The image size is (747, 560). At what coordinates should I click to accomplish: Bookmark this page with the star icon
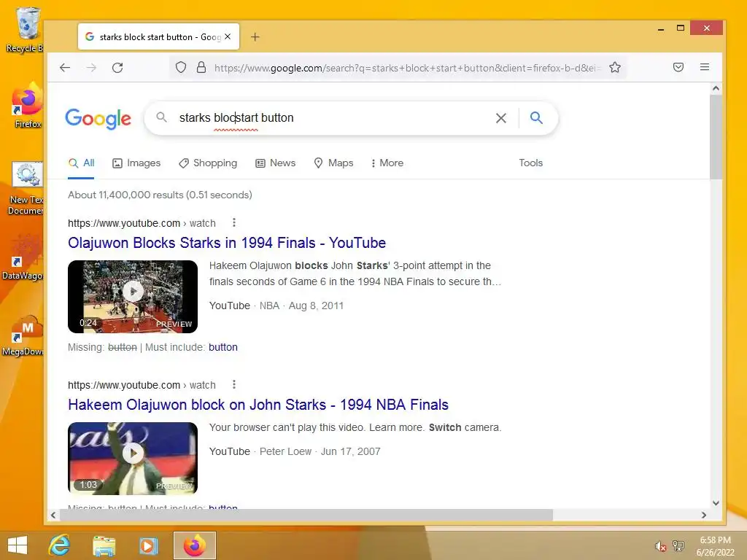(x=614, y=68)
